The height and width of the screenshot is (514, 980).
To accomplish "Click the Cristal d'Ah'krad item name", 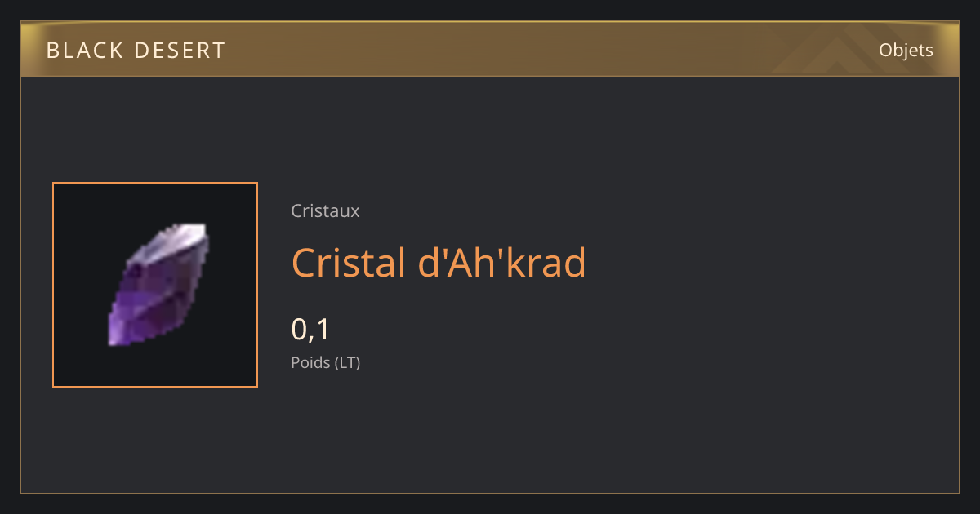I will [x=439, y=263].
